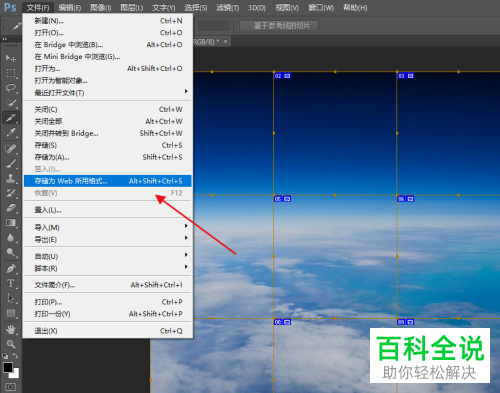The height and width of the screenshot is (393, 500).
Task: Open the 滤镜(T) menu
Action: point(228,7)
